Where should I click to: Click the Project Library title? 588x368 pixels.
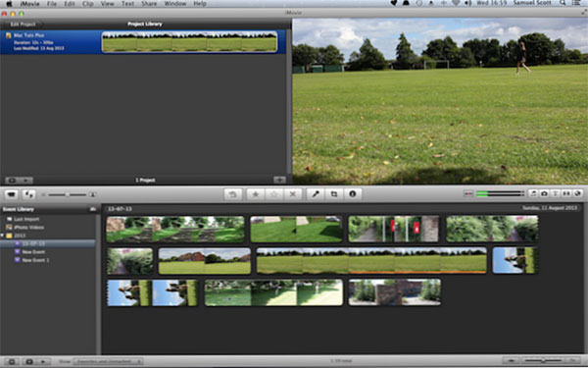pos(145,24)
